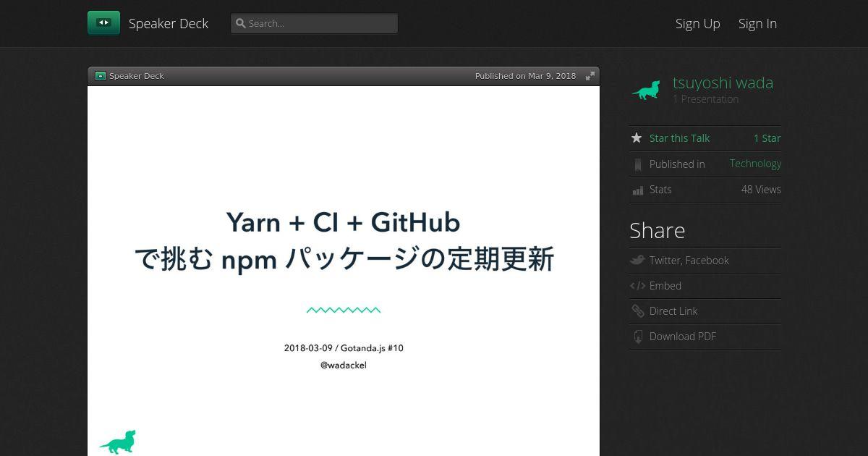Click the 'Published on Mar 9, 2018' text
Screen dimensions: 868x456
(526, 76)
